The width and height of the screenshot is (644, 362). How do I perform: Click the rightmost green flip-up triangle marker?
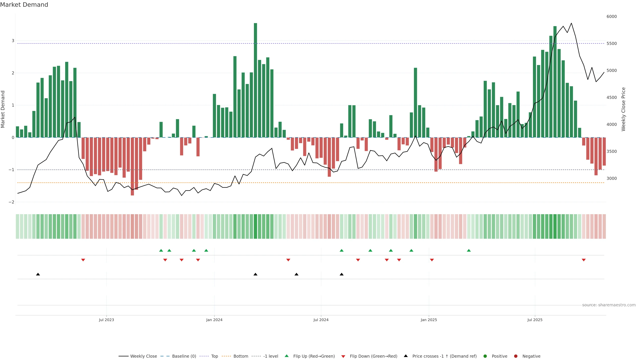coord(469,250)
